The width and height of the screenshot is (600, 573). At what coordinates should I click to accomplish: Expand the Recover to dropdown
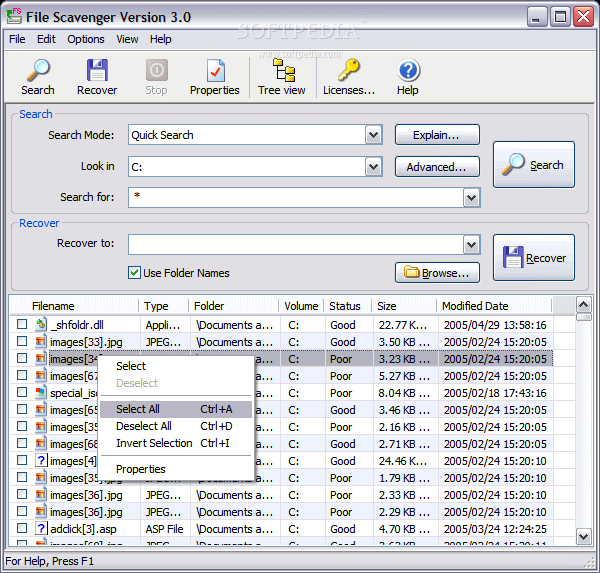click(x=471, y=245)
